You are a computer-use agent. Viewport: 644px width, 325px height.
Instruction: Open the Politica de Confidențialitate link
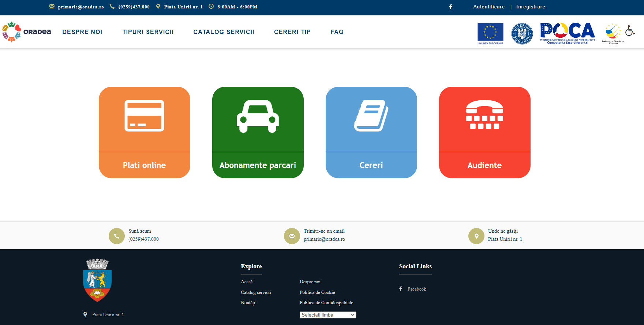(x=326, y=303)
